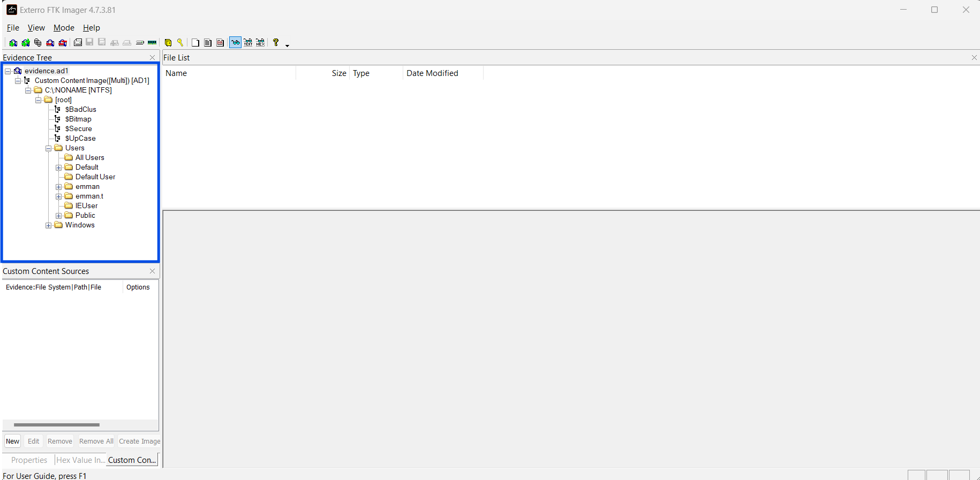Click the Capture Memory chip icon

coord(152,43)
